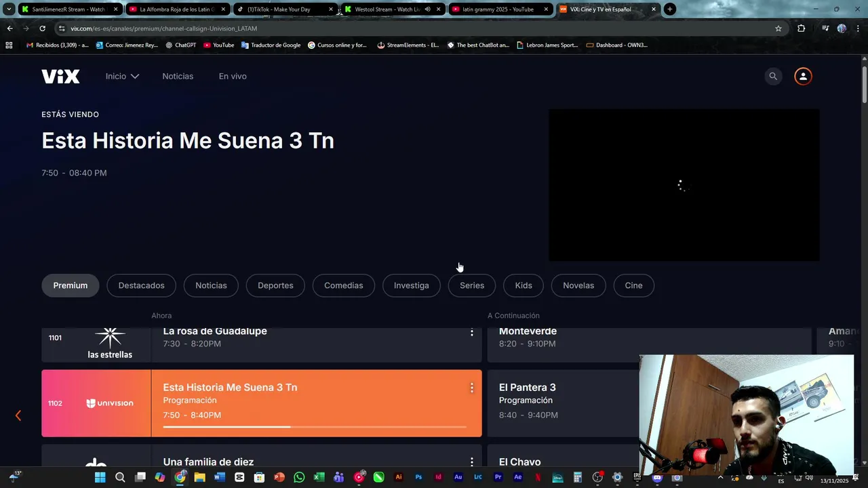Viewport: 868px width, 488px height.
Task: Launch Illustrator from the taskbar
Action: point(399,477)
